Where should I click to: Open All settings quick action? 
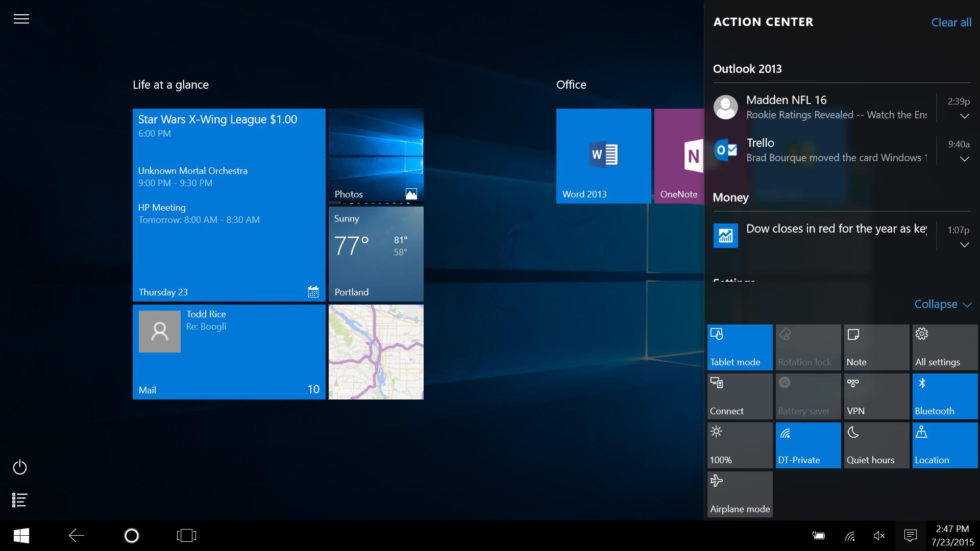(x=945, y=347)
